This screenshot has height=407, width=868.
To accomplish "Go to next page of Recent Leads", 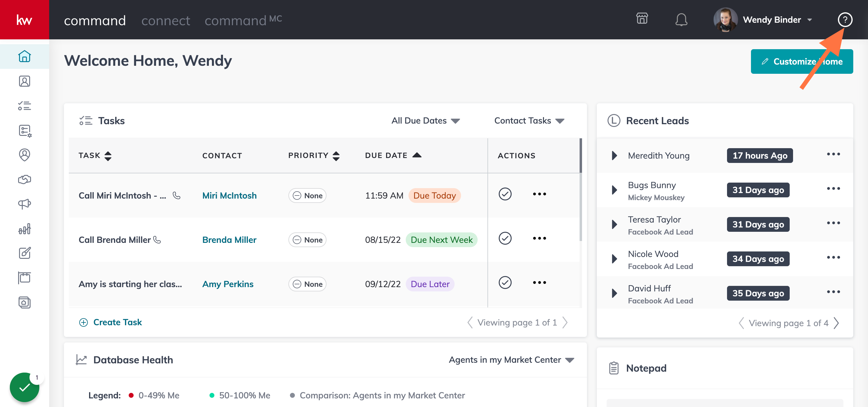I will point(836,323).
